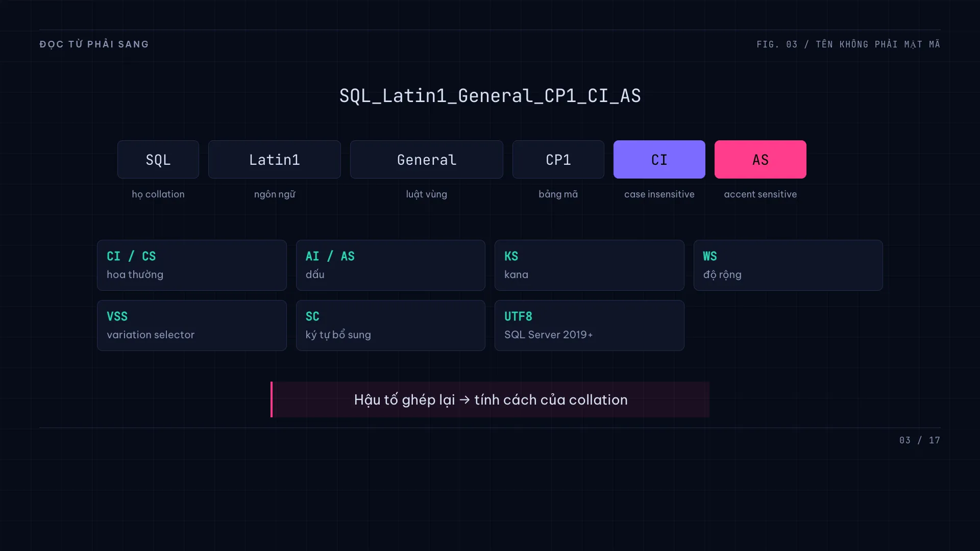The image size is (980, 551).
Task: Click the 'FIG. 03 / TÊN KHÔNG PHẢI MẬT MÃ' text
Action: (x=848, y=44)
